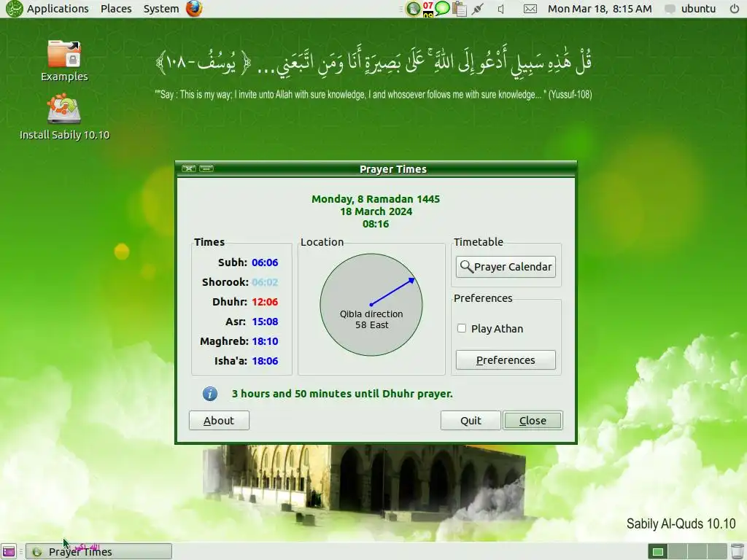Click the Prayer Times taskbar window button

(98, 551)
